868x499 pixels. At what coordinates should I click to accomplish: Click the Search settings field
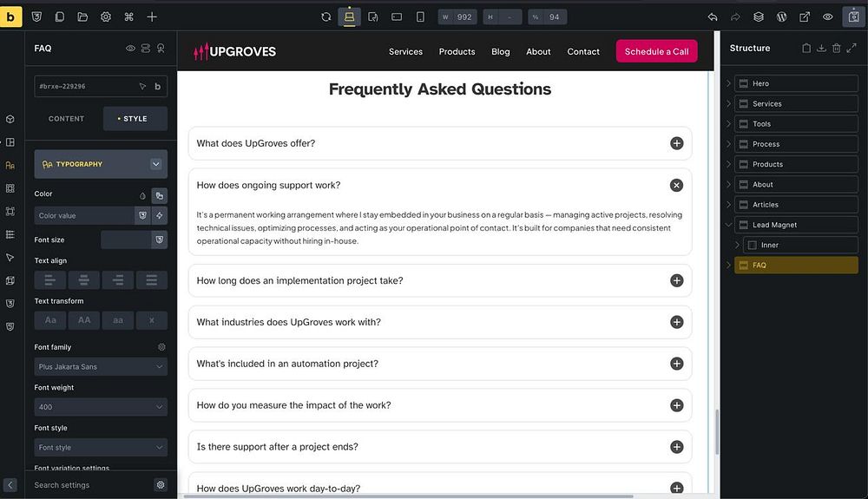[91, 485]
